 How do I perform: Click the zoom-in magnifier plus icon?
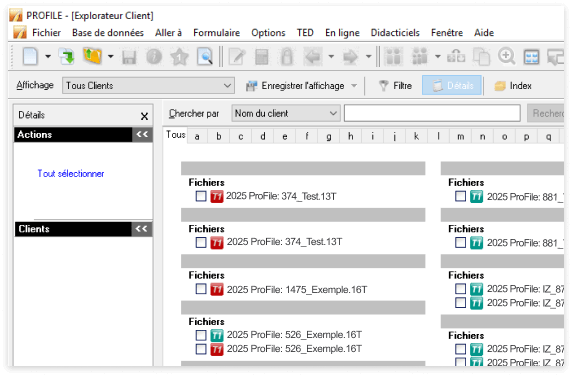tap(507, 57)
